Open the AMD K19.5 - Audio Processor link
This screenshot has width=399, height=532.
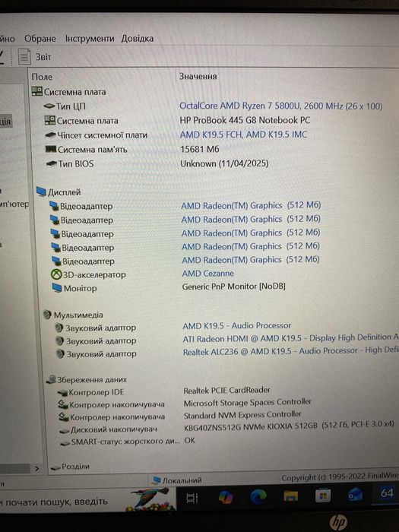coord(237,326)
